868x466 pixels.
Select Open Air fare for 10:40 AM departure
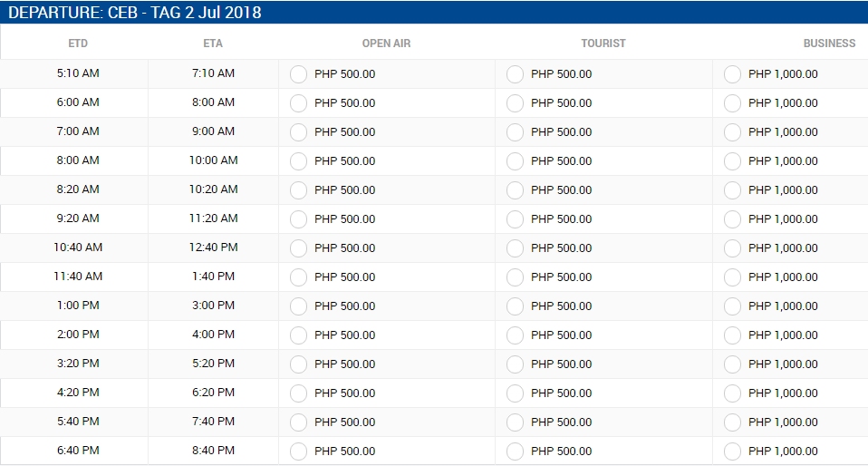click(x=298, y=248)
